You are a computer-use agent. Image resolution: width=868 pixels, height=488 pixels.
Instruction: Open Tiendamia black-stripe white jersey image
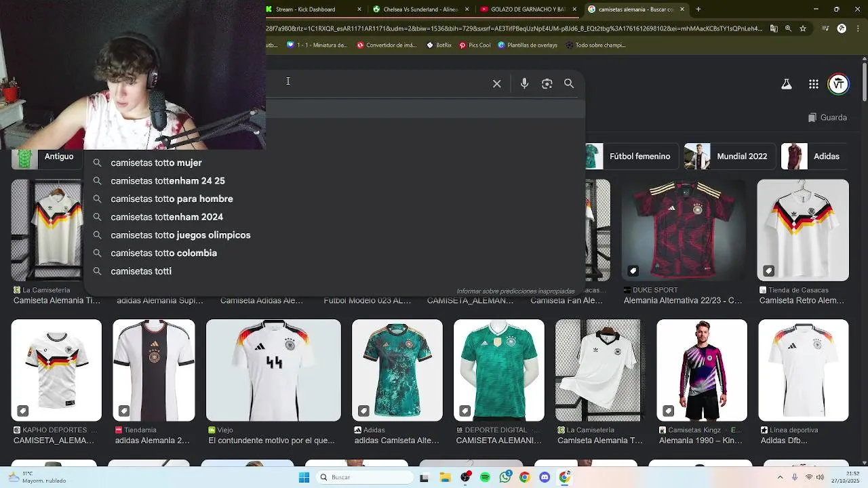tap(154, 370)
